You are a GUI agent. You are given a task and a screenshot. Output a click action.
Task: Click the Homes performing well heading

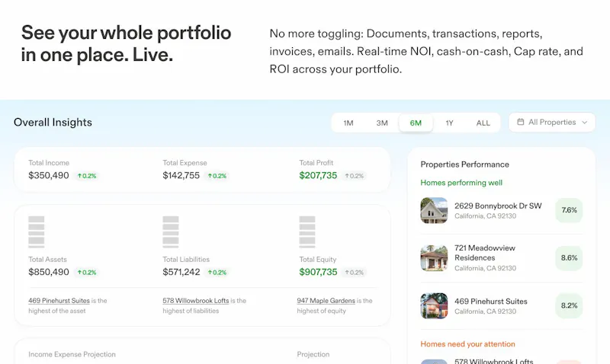(461, 183)
